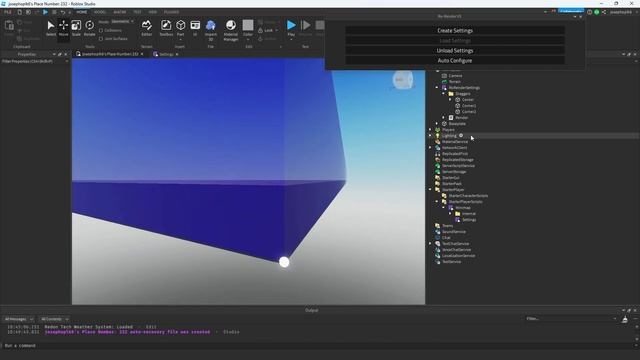This screenshot has width=640, height=360.
Task: Click the Color swatch in ribbon
Action: click(x=248, y=25)
